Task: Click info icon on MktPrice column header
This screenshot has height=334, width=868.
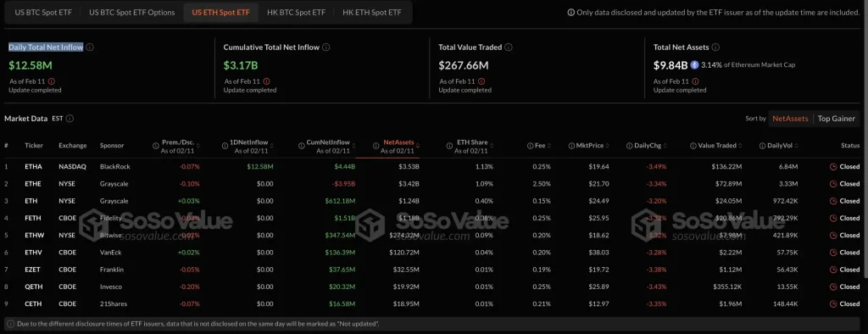Action: [x=571, y=146]
